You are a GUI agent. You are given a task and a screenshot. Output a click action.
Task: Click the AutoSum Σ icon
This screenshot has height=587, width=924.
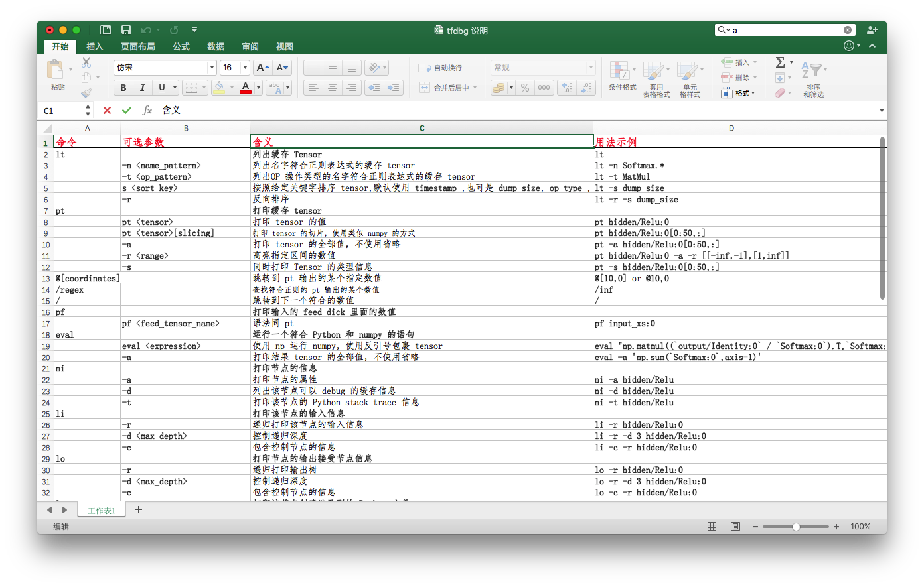(781, 62)
